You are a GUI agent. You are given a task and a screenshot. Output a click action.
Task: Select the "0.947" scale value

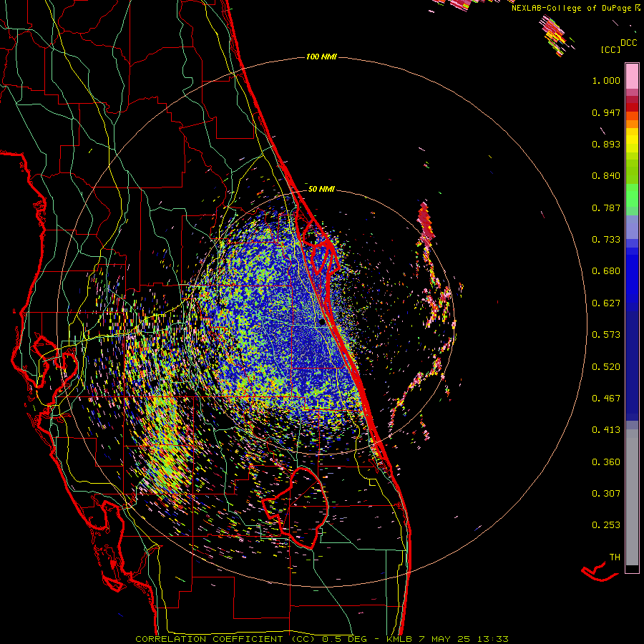pyautogui.click(x=606, y=112)
